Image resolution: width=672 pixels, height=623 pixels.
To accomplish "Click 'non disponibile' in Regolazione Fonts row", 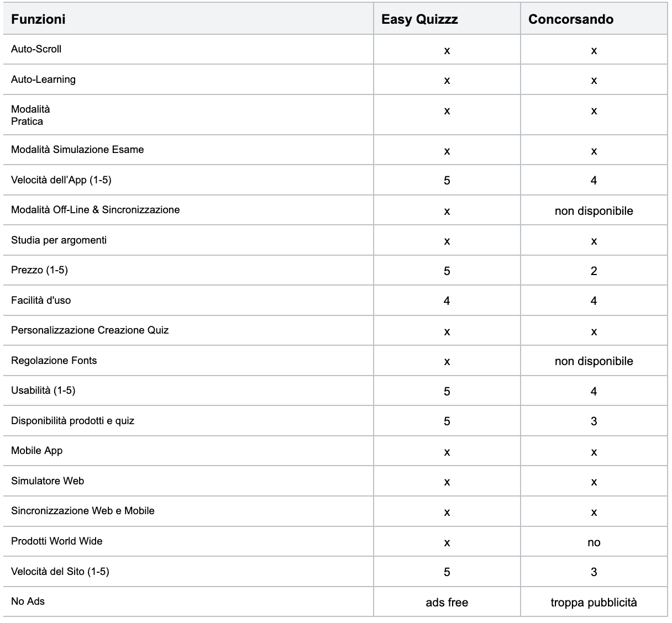I will pos(594,361).
